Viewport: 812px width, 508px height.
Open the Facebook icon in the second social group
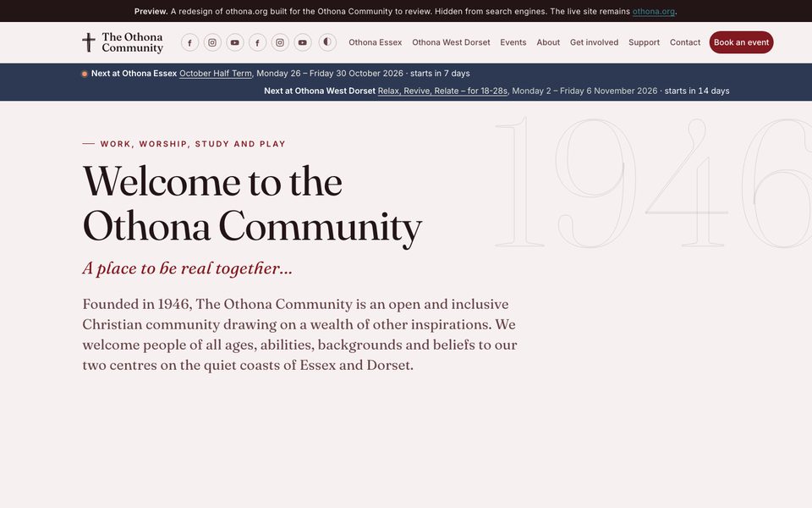[257, 42]
